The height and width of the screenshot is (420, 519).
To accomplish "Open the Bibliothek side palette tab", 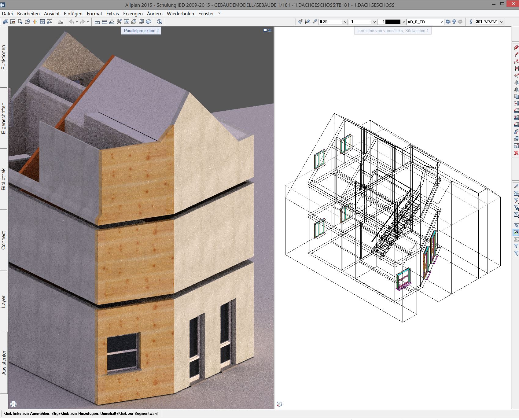I will pyautogui.click(x=4, y=179).
